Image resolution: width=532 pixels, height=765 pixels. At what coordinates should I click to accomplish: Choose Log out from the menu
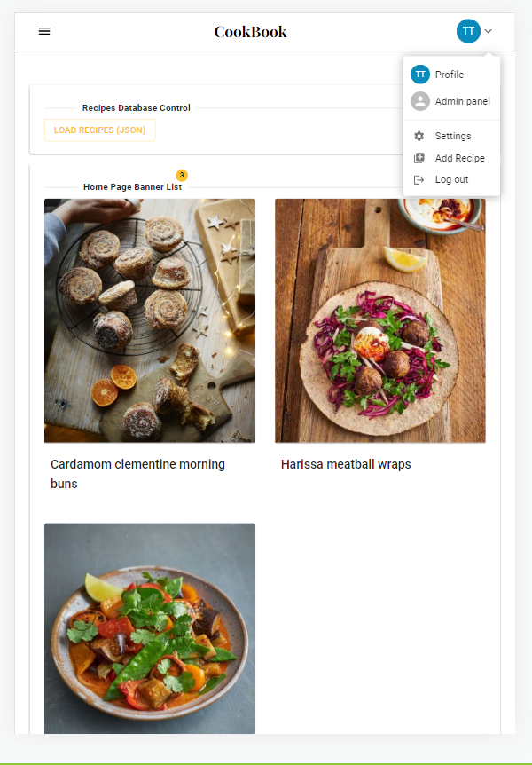(450, 179)
